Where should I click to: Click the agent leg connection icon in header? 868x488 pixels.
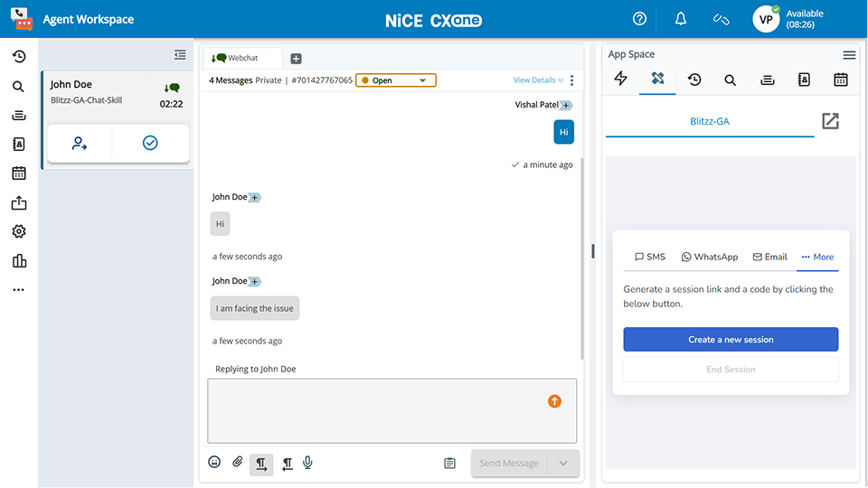coord(721,19)
